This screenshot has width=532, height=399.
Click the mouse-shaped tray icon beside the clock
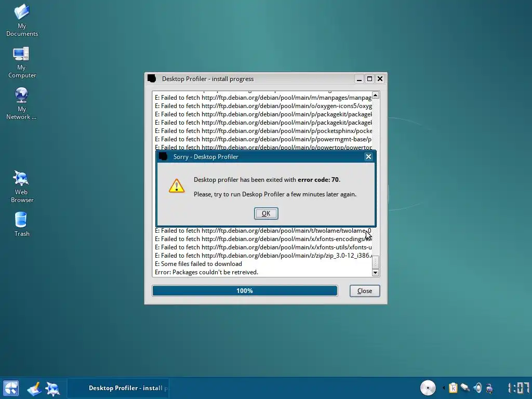tap(489, 388)
